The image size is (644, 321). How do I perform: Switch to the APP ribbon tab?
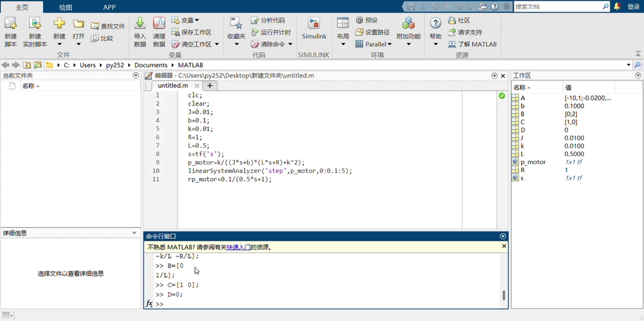109,7
